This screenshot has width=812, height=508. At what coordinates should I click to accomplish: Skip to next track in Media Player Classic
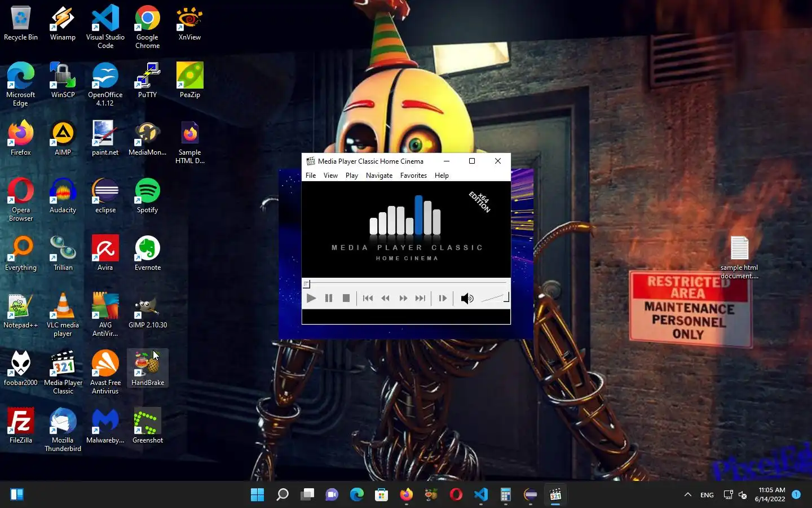(x=421, y=298)
